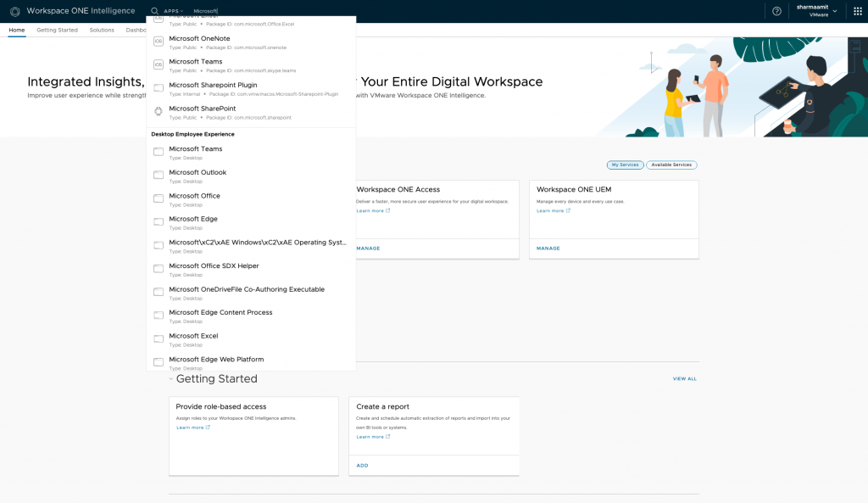Click the macOS icon beside Microsoft Sharepoint Plugin
The height and width of the screenshot is (503, 868).
[x=159, y=88]
